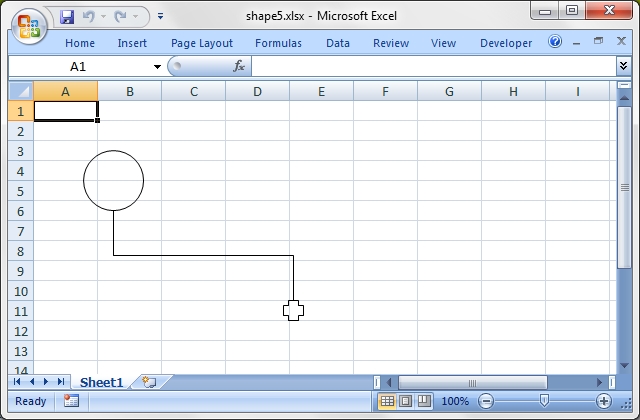Select column G header

pyautogui.click(x=449, y=91)
